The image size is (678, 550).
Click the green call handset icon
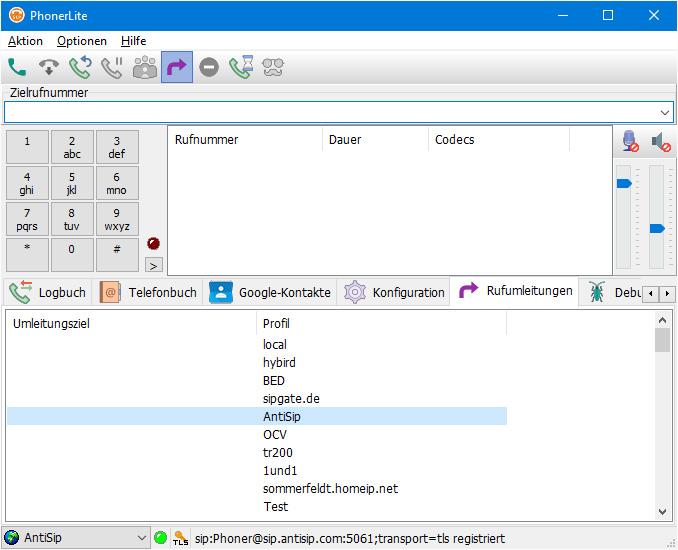tap(17, 68)
